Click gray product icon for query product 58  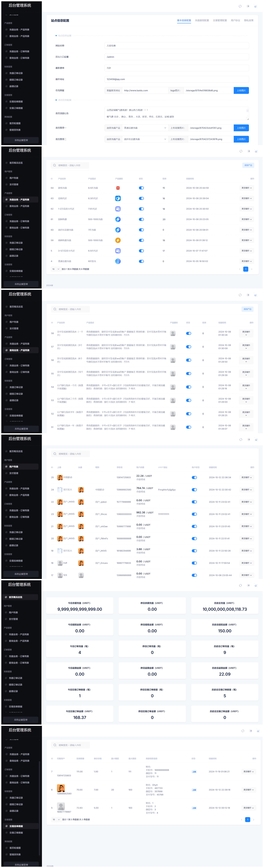point(173,333)
